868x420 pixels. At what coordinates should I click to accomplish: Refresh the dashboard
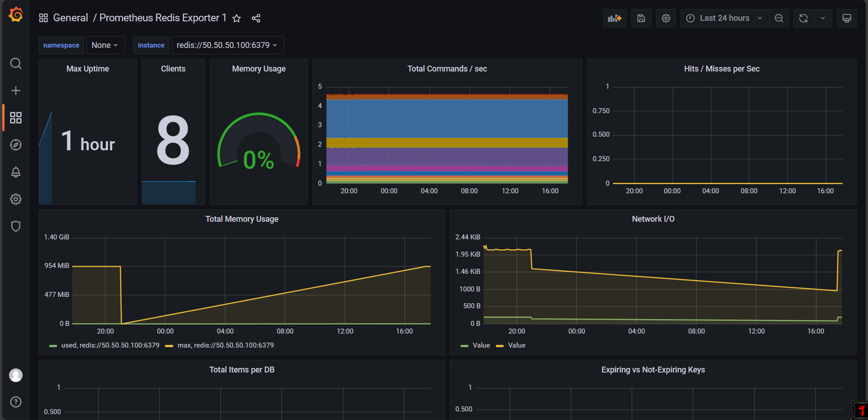803,18
